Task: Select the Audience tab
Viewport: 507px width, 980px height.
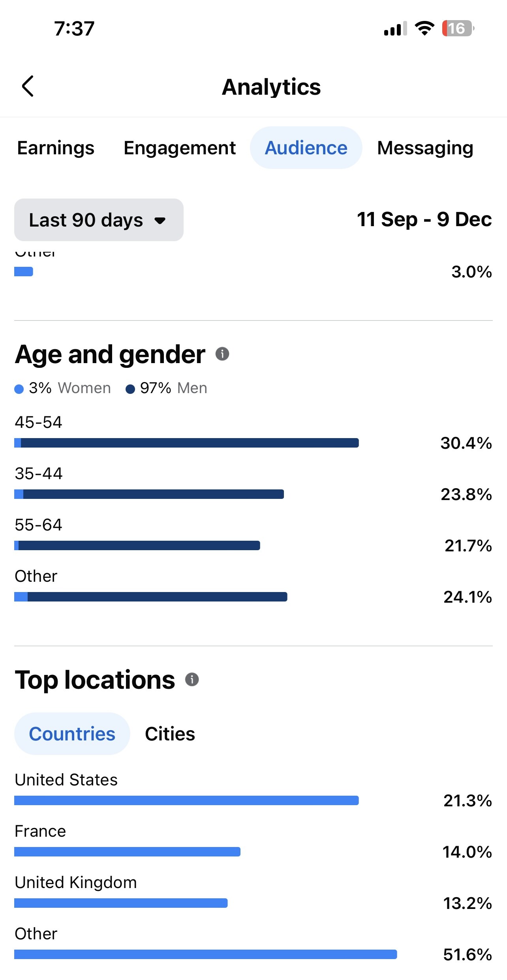Action: tap(306, 148)
